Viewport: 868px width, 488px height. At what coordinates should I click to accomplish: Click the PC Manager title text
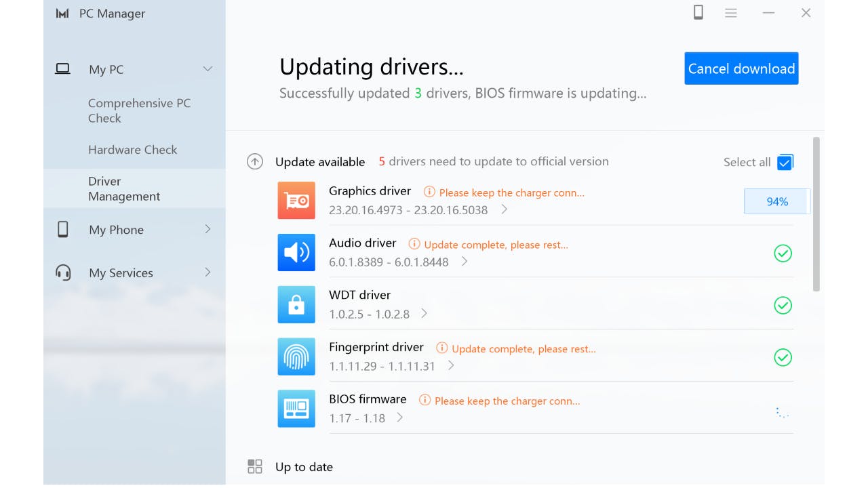pos(113,14)
